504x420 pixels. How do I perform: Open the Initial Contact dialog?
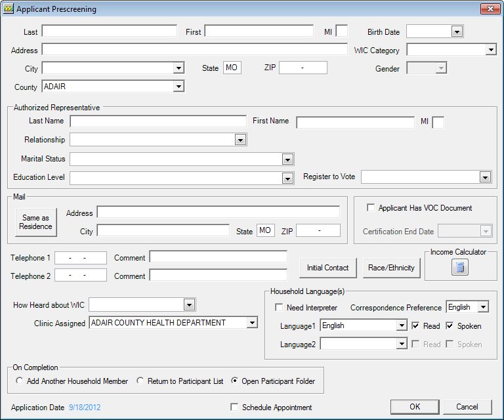[x=328, y=268]
